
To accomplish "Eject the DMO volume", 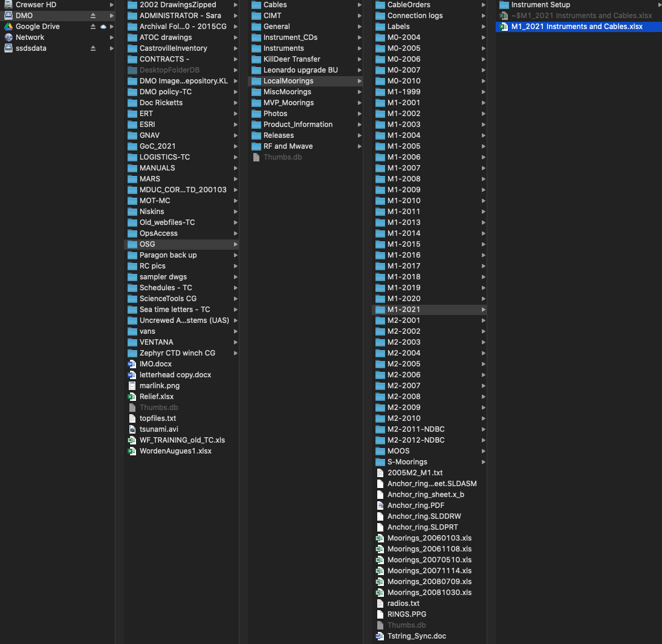I will tap(93, 16).
